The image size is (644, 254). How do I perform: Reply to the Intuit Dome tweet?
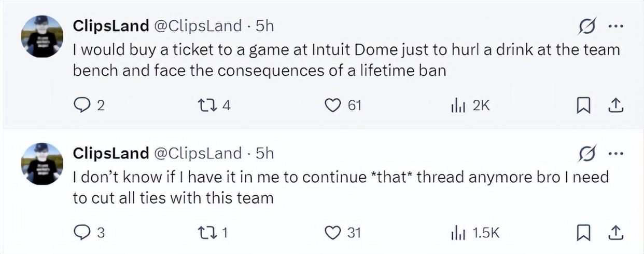81,106
